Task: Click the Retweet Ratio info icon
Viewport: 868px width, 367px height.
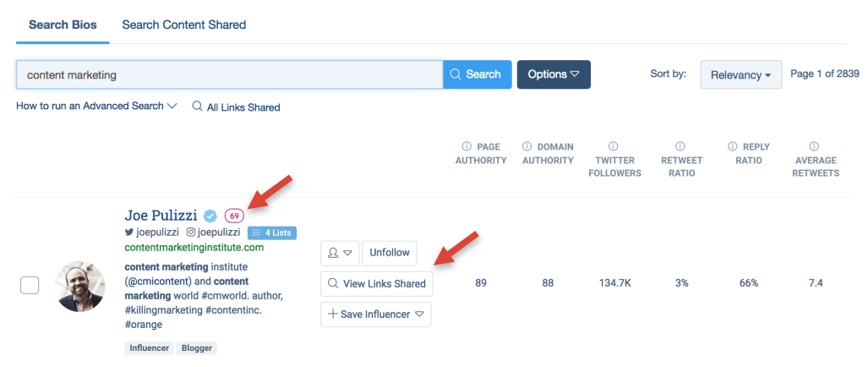Action: (680, 146)
